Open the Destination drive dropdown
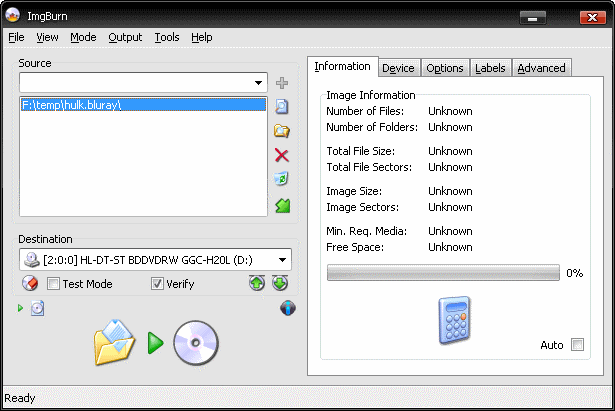Viewport: 615px width, 411px height. (x=283, y=260)
